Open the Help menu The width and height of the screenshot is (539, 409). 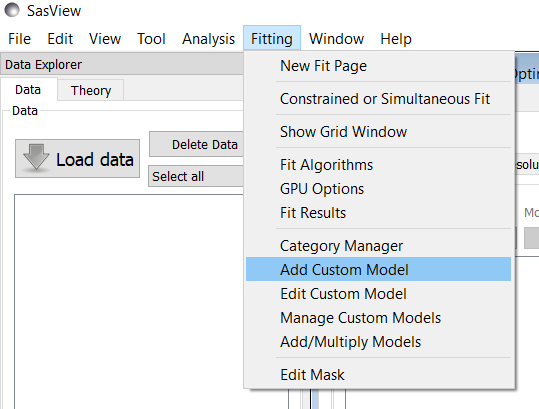[x=396, y=38]
